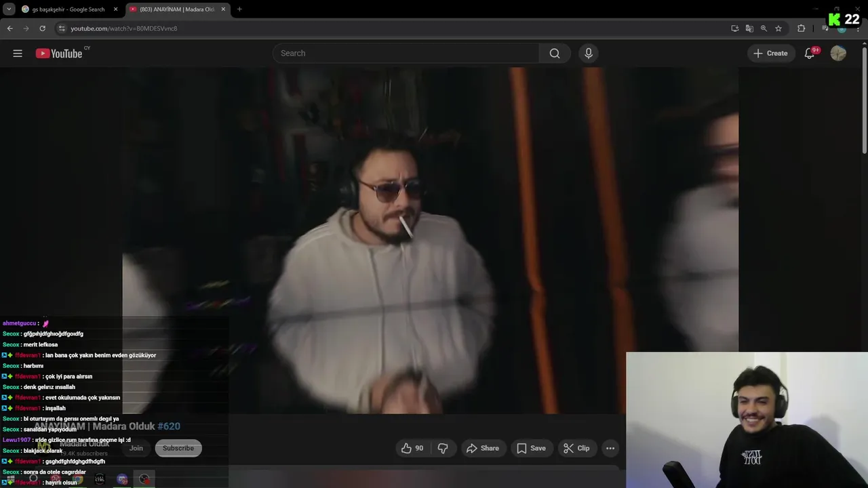Open the media control playlist icon
The width and height of the screenshot is (868, 488).
coord(825,28)
